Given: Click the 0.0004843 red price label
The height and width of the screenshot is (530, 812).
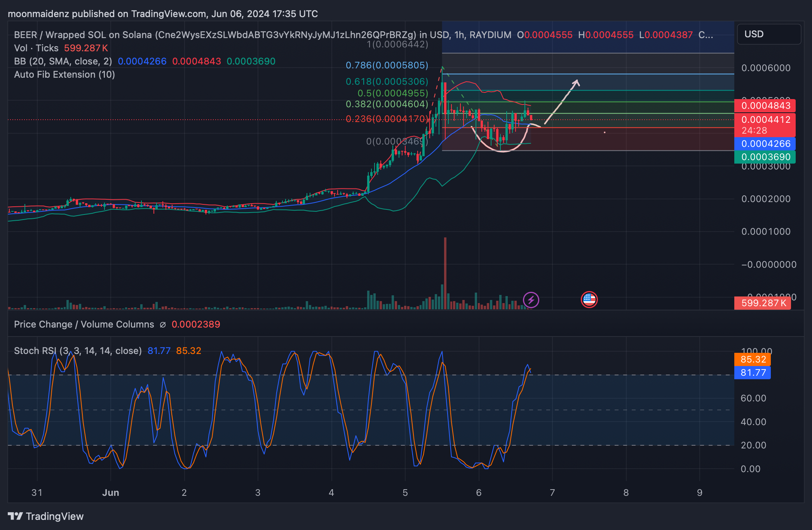Looking at the screenshot, I should point(765,106).
